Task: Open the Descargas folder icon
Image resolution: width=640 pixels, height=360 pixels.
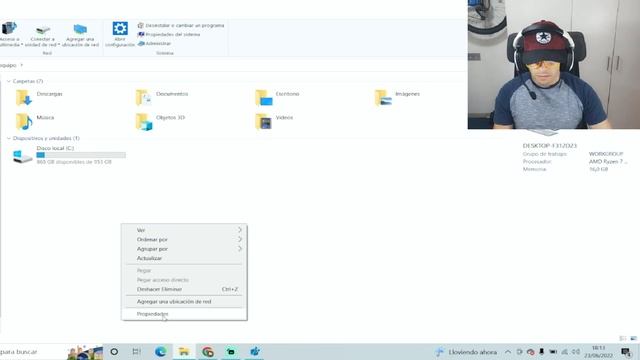Action: 23,98
